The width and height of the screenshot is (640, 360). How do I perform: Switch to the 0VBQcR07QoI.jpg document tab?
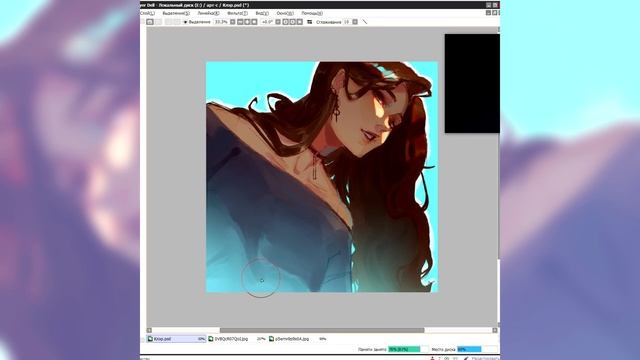(x=237, y=339)
